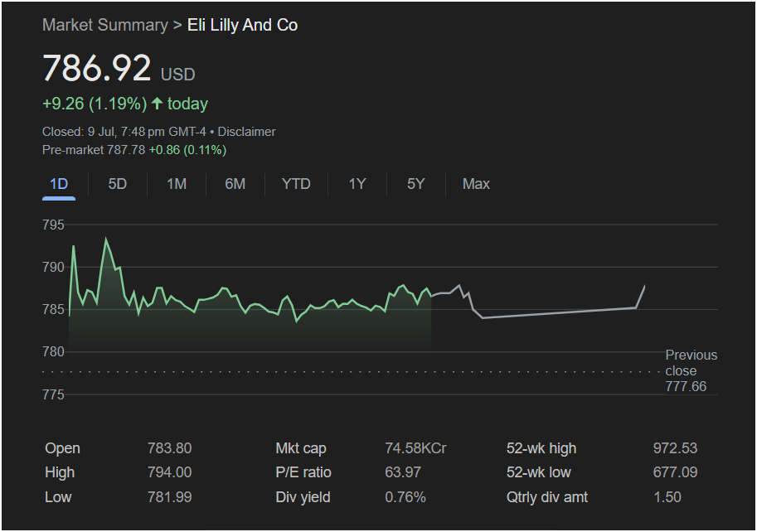Click the +9.26 (1.19%) change text
757x532 pixels.
(x=95, y=104)
